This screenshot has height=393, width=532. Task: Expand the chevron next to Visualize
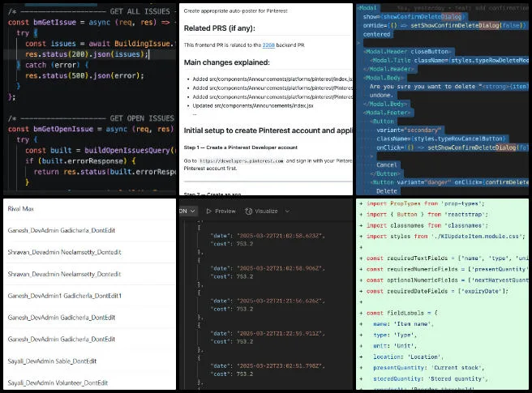coord(287,211)
